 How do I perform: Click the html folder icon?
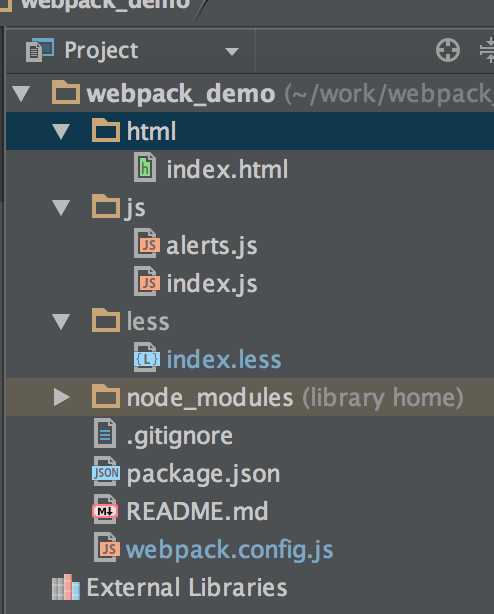106,130
